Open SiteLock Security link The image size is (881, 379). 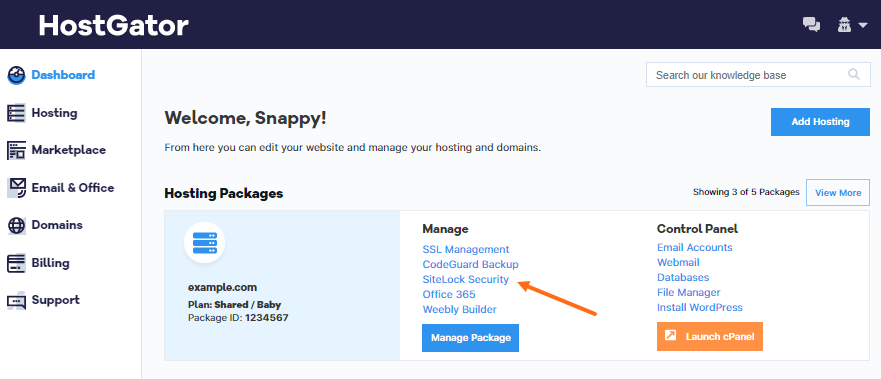466,279
